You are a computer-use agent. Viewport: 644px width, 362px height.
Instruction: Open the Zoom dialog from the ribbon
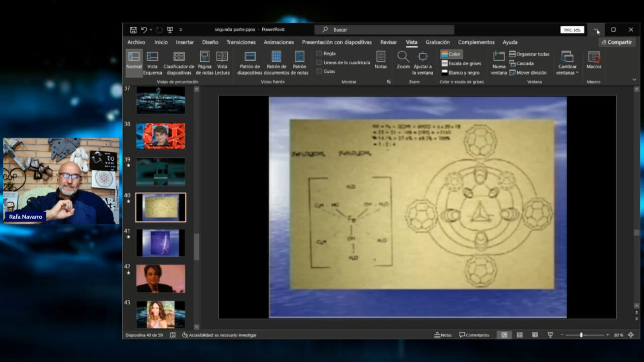click(403, 60)
